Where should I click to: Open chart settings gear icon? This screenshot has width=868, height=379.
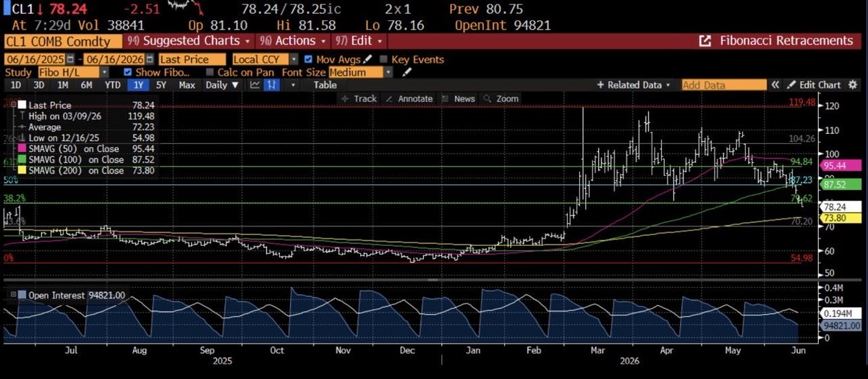(x=854, y=85)
